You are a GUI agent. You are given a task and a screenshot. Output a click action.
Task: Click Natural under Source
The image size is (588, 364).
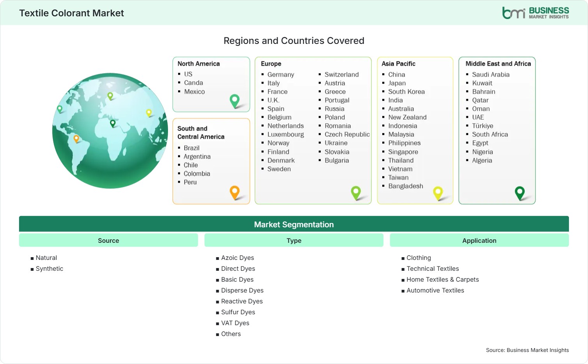[x=46, y=258]
